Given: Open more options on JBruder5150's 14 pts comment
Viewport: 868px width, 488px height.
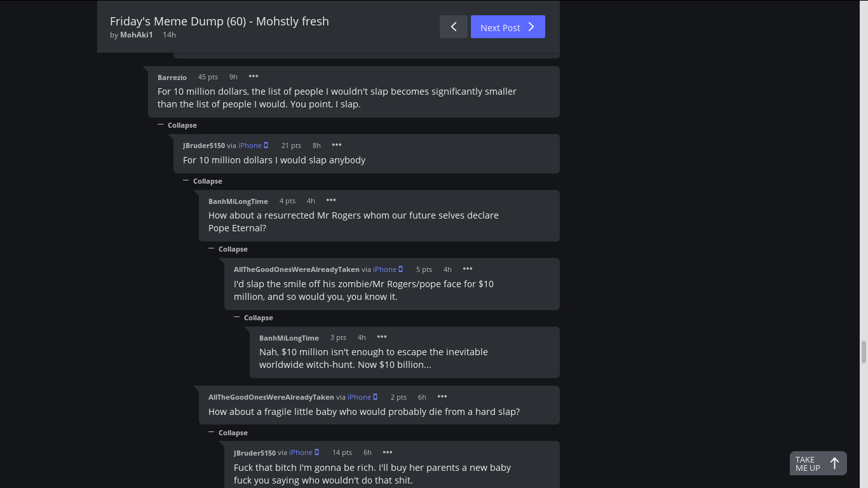Looking at the screenshot, I should pyautogui.click(x=388, y=452).
